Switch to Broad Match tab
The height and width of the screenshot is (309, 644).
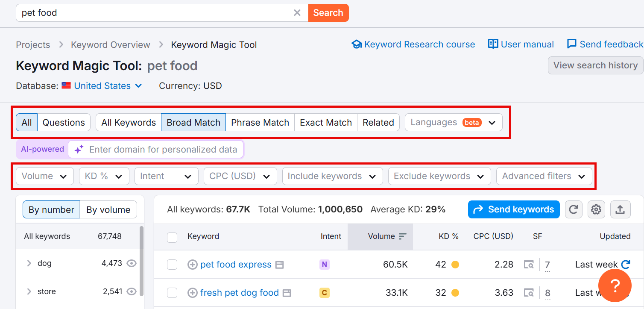coord(193,122)
